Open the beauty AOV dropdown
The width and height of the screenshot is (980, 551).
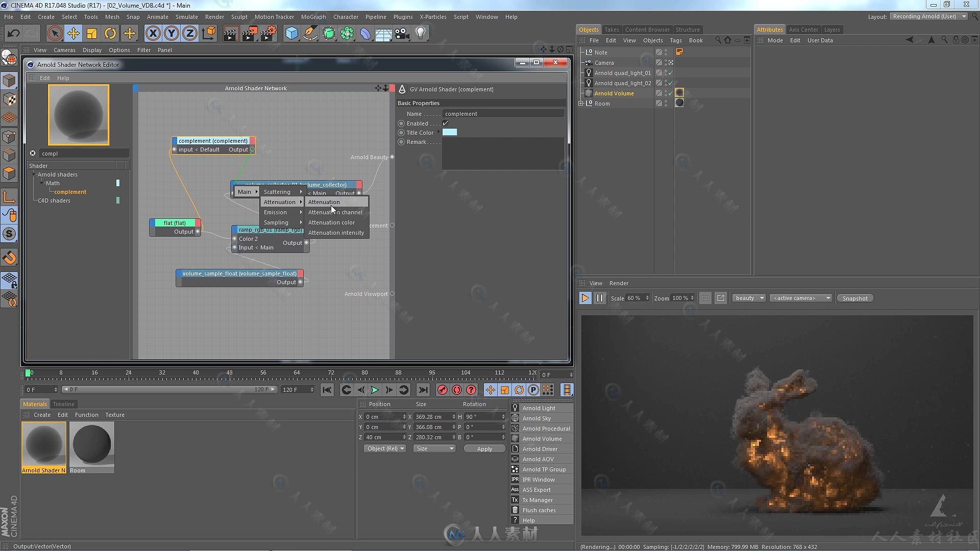point(749,298)
